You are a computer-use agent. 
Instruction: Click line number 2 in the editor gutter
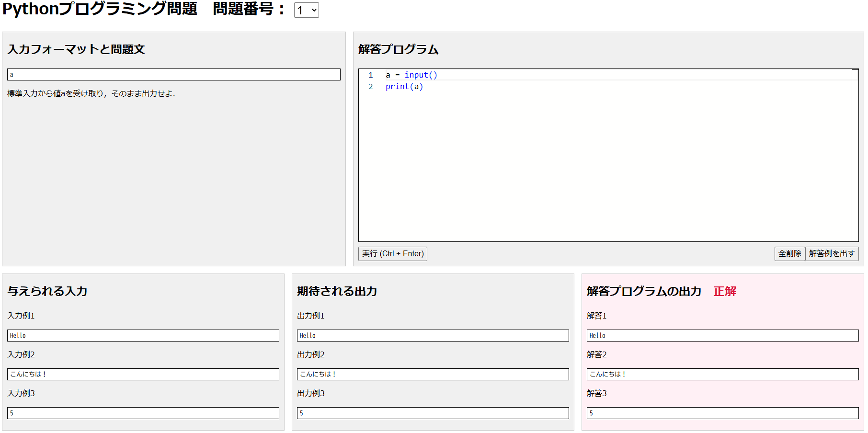[x=371, y=87]
